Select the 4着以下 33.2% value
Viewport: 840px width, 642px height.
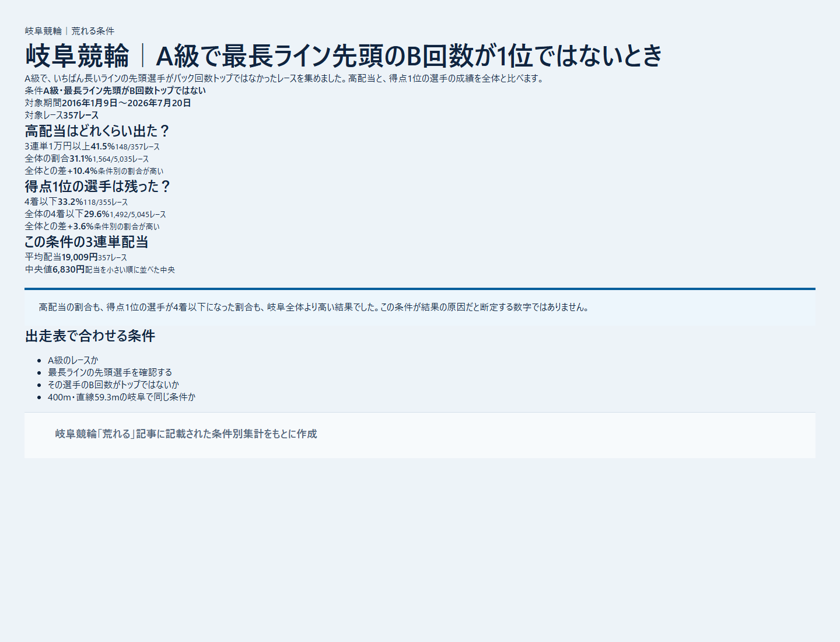[x=70, y=201]
